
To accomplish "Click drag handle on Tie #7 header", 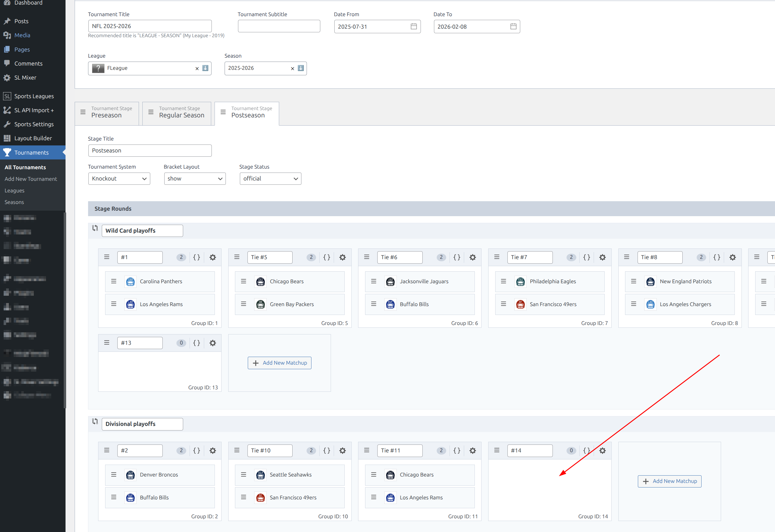I will (x=496, y=257).
